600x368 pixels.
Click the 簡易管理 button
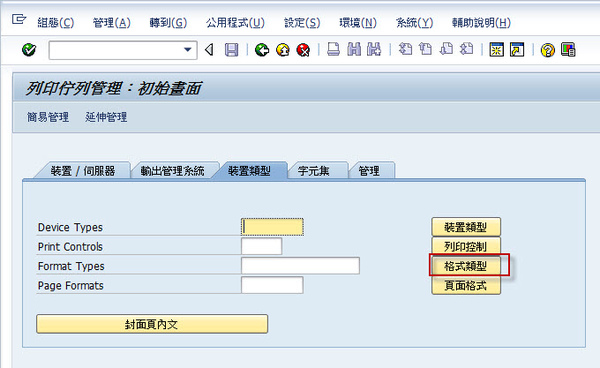click(x=48, y=117)
